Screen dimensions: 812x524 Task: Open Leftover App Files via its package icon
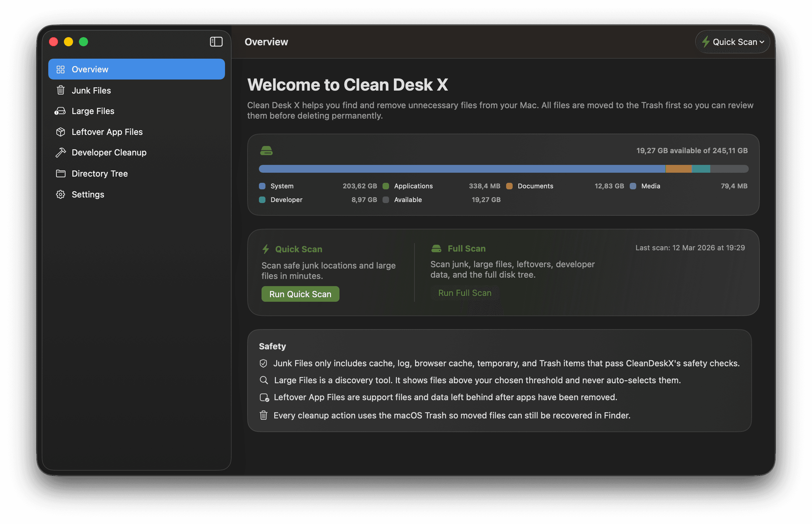pos(61,132)
